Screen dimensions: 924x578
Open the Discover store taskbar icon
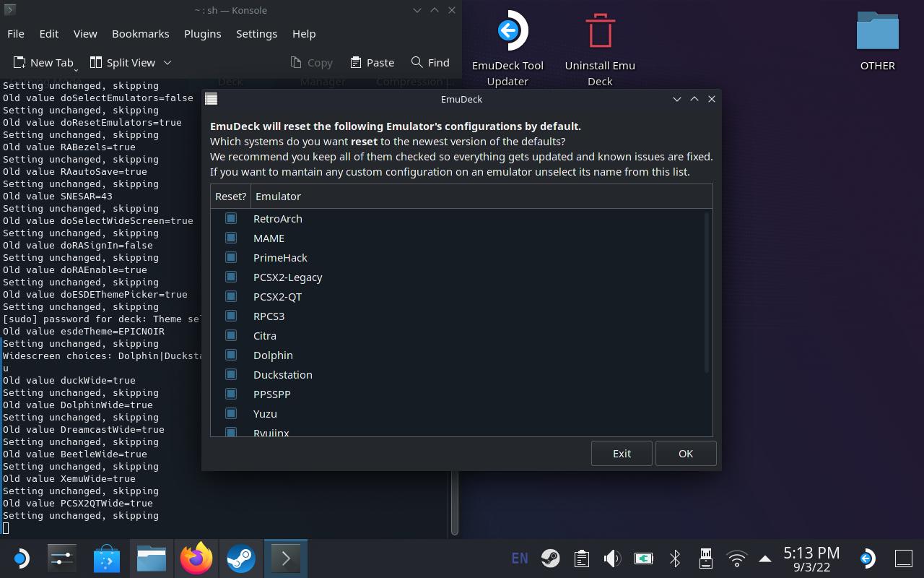click(107, 558)
